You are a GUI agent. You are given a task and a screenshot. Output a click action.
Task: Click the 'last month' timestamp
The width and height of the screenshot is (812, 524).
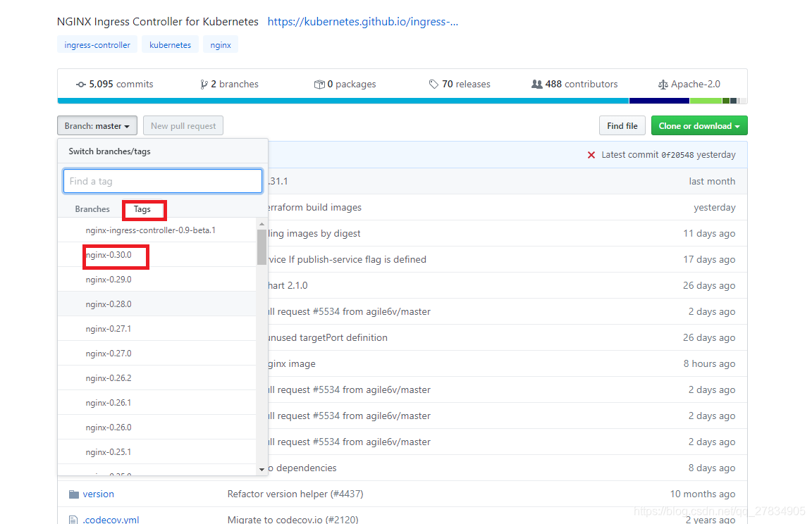(x=712, y=182)
